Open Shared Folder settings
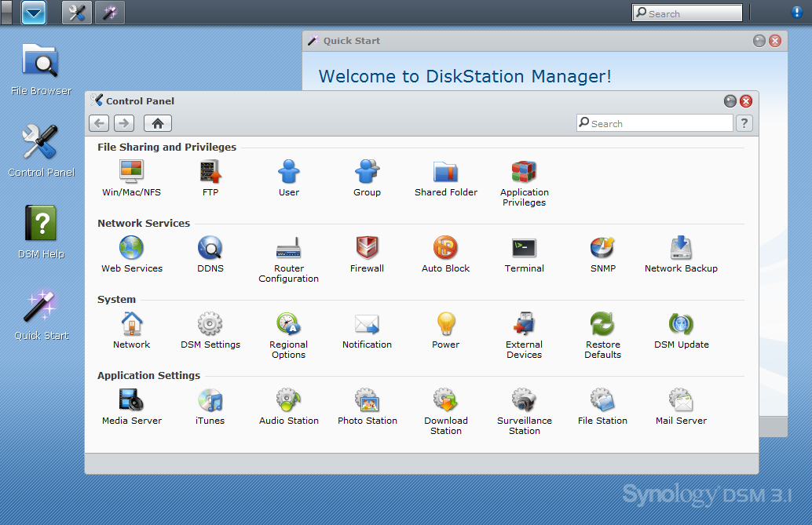The image size is (812, 525). click(x=446, y=178)
